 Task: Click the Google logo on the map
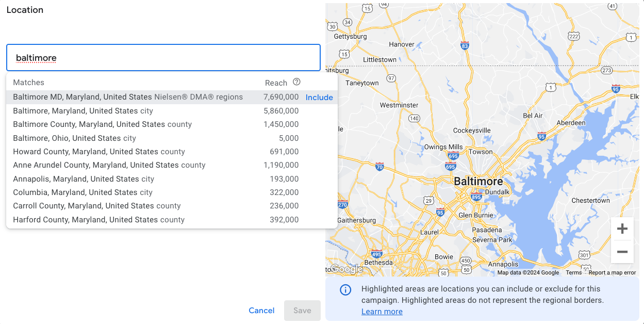click(x=347, y=269)
